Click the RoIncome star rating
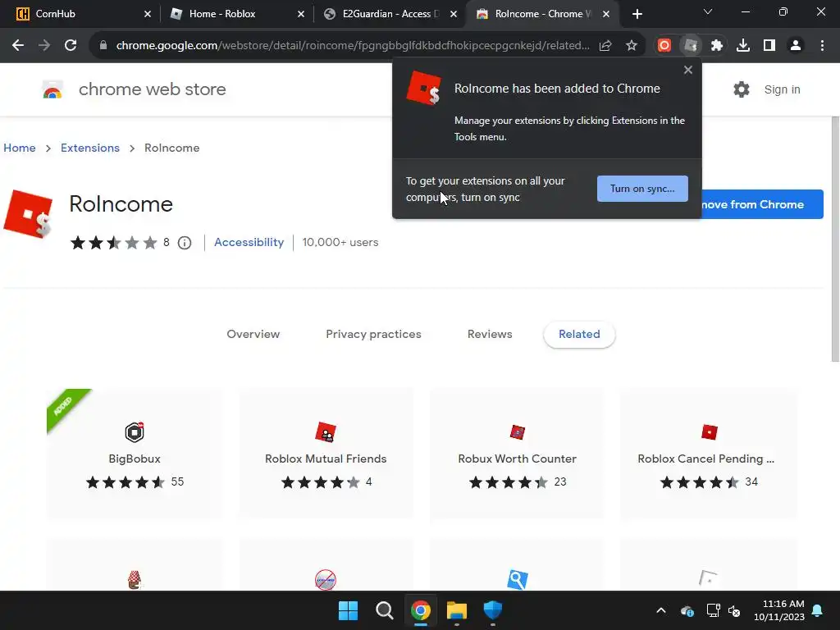 [x=113, y=243]
